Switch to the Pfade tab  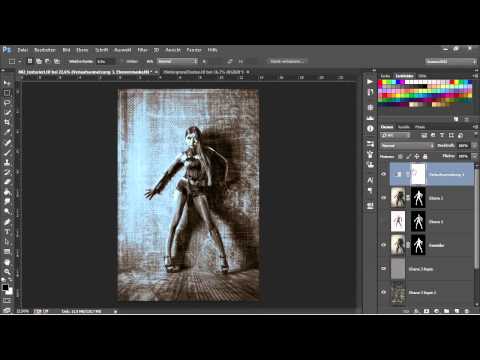pyautogui.click(x=420, y=127)
